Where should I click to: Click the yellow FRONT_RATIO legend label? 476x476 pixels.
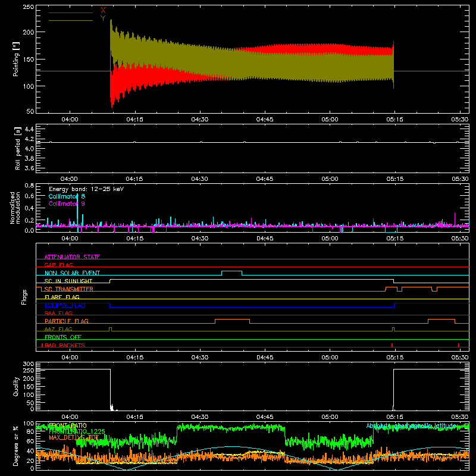point(67,425)
